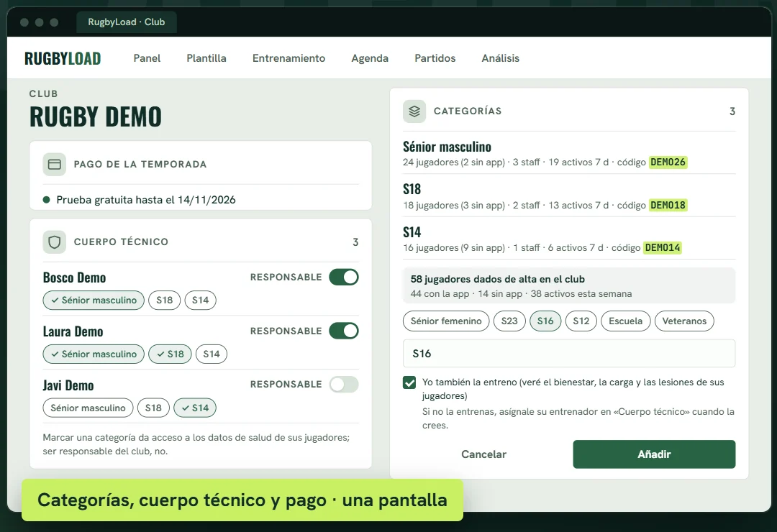Click Cancelar to discard new category
Viewport: 777px width, 532px height.
point(483,454)
